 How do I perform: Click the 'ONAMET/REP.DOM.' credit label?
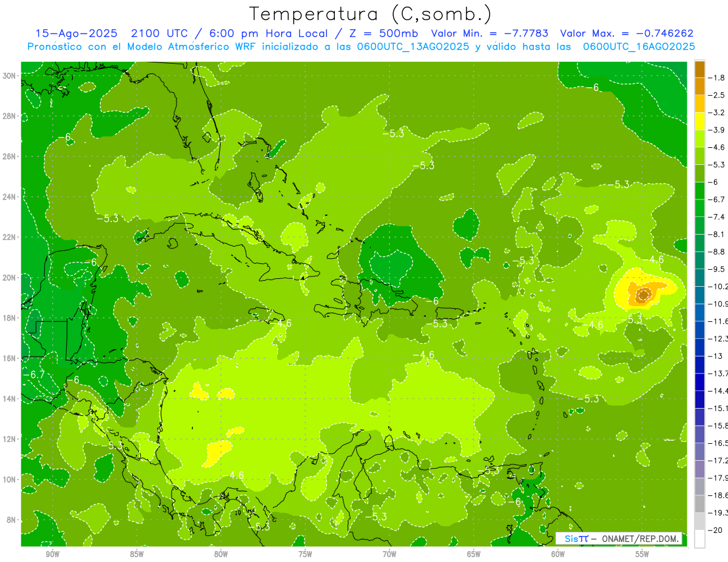(641, 538)
